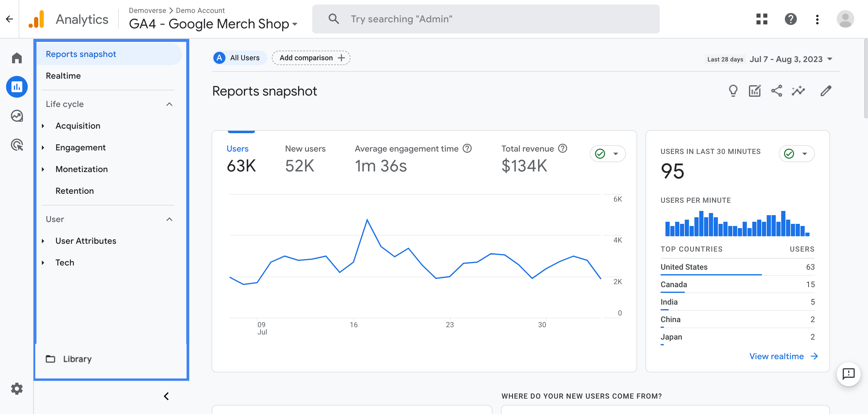Viewport: 868px width, 414px height.
Task: Click the Reports bar chart icon in sidebar
Action: (17, 86)
